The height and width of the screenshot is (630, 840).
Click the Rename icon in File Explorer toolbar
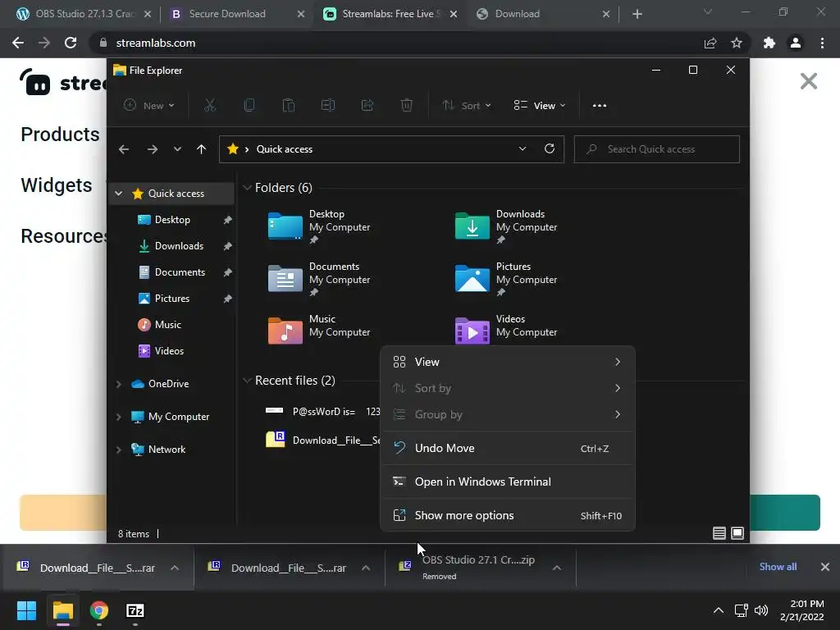click(328, 106)
